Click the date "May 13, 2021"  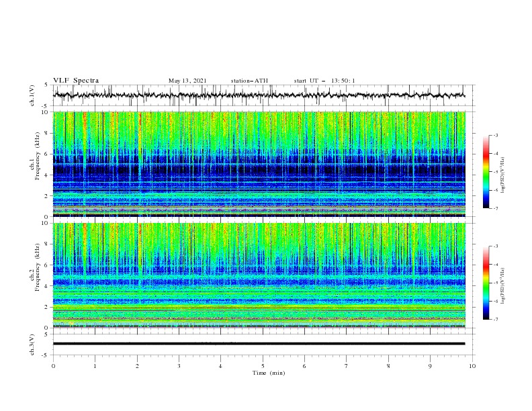coord(187,81)
